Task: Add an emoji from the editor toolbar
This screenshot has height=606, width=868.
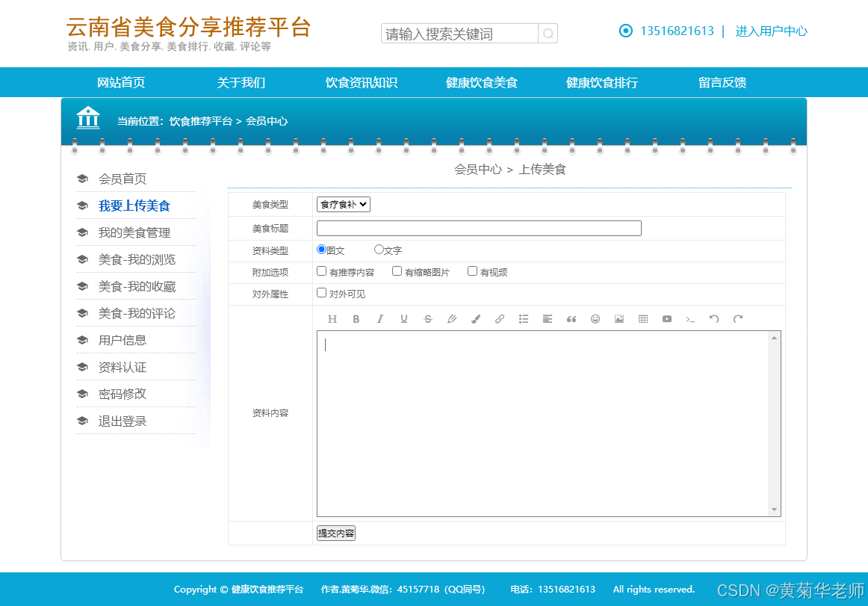Action: (x=595, y=319)
